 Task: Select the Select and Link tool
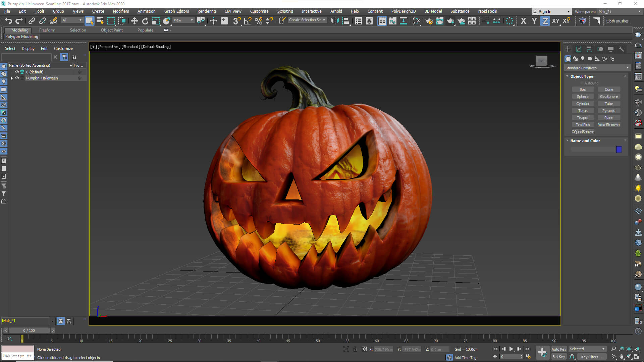[32, 21]
